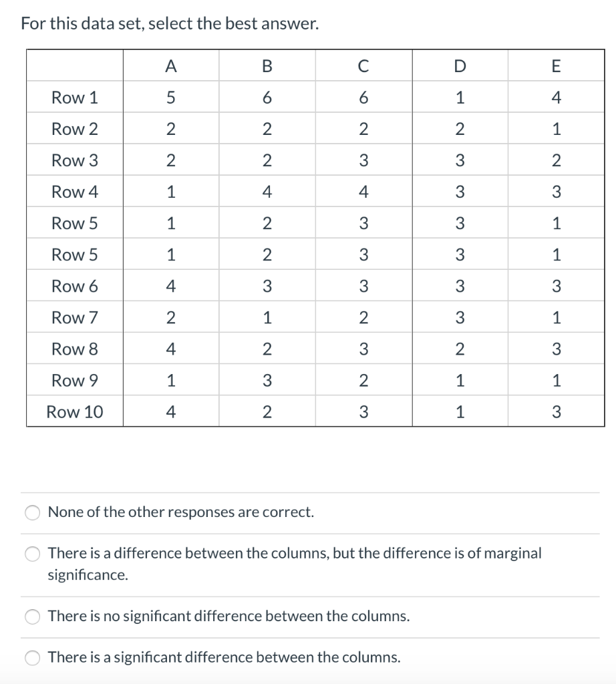Click the column header D
The width and height of the screenshot is (616, 684).
pyautogui.click(x=459, y=65)
